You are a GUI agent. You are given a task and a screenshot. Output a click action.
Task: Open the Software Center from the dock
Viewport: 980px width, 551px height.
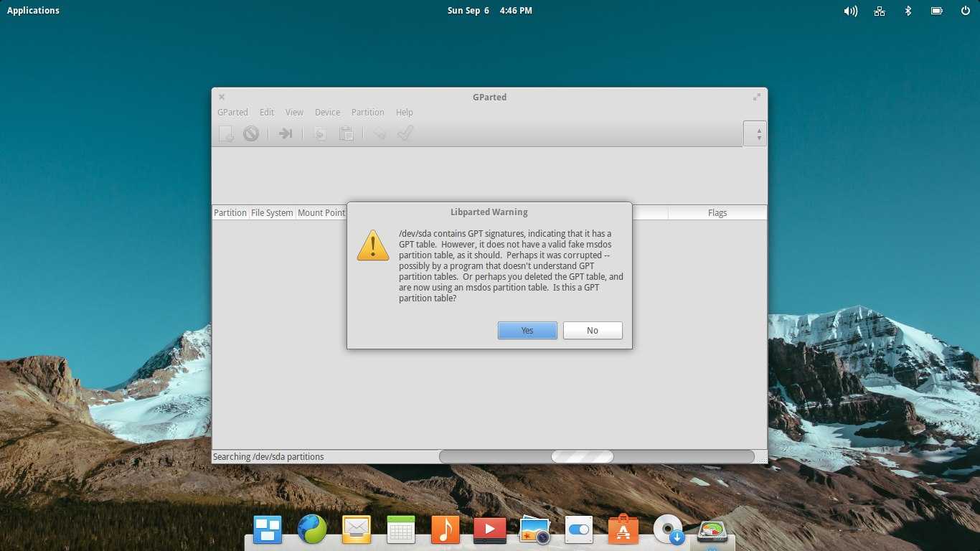tap(623, 530)
